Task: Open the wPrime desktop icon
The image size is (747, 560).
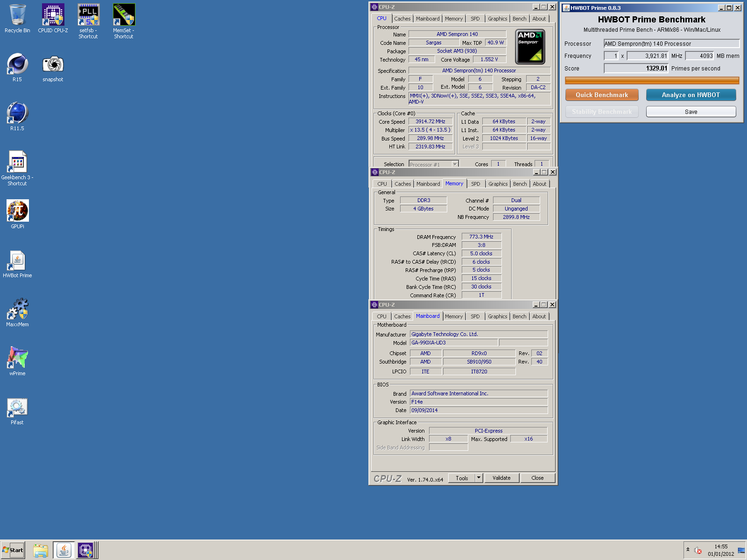Action: [x=17, y=362]
